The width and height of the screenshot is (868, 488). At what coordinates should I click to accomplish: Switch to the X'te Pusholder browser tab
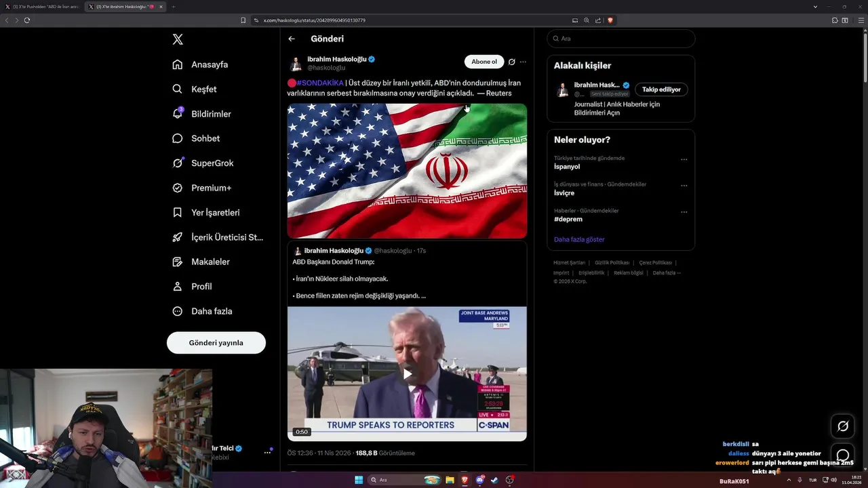[43, 7]
